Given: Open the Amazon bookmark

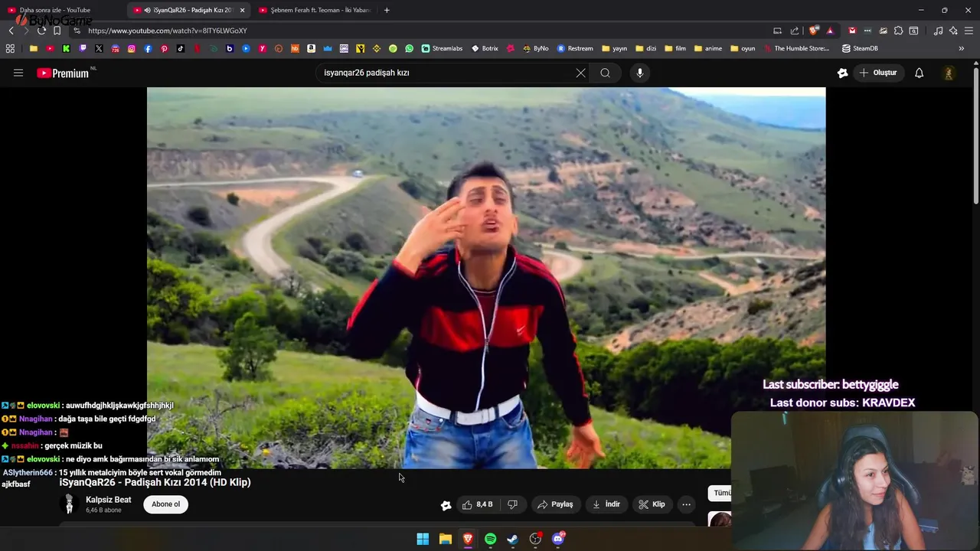Looking at the screenshot, I should point(311,48).
